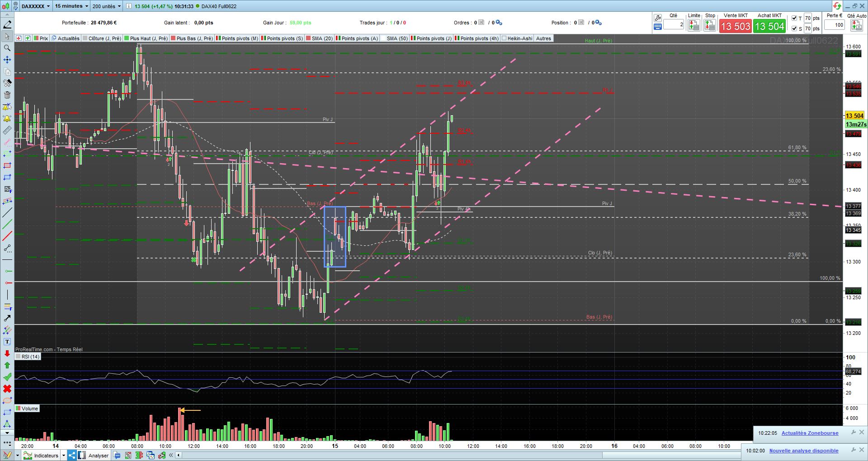Buy at market with Achat MKT 13 504
868x461 pixels.
[x=769, y=26]
